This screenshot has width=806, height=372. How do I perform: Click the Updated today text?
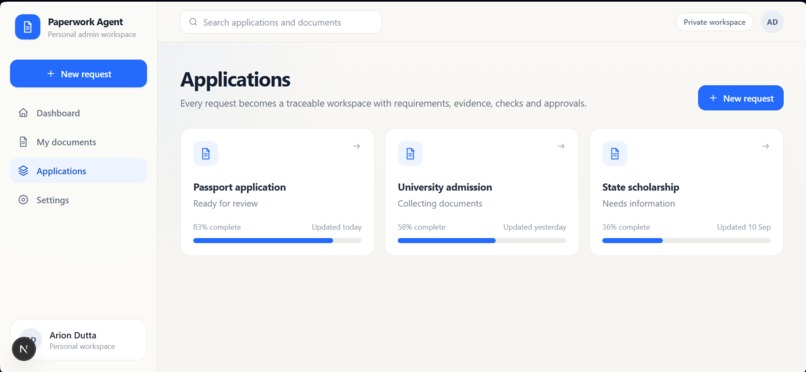coord(337,227)
